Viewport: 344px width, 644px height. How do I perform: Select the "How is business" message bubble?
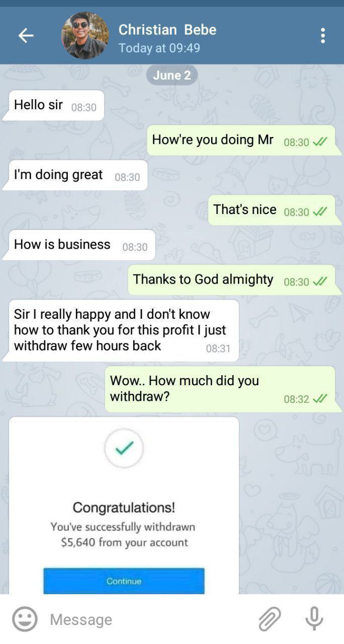[79, 245]
